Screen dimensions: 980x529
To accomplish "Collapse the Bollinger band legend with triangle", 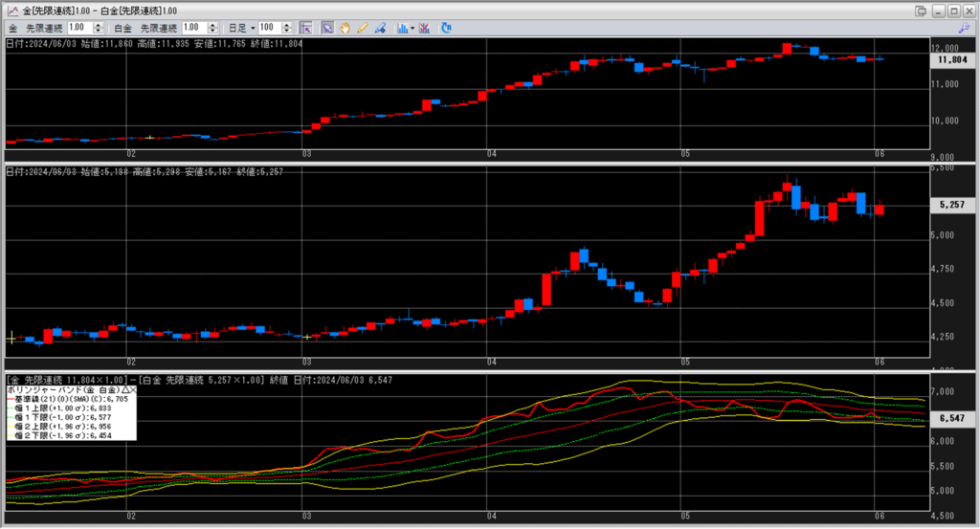I will coord(123,391).
